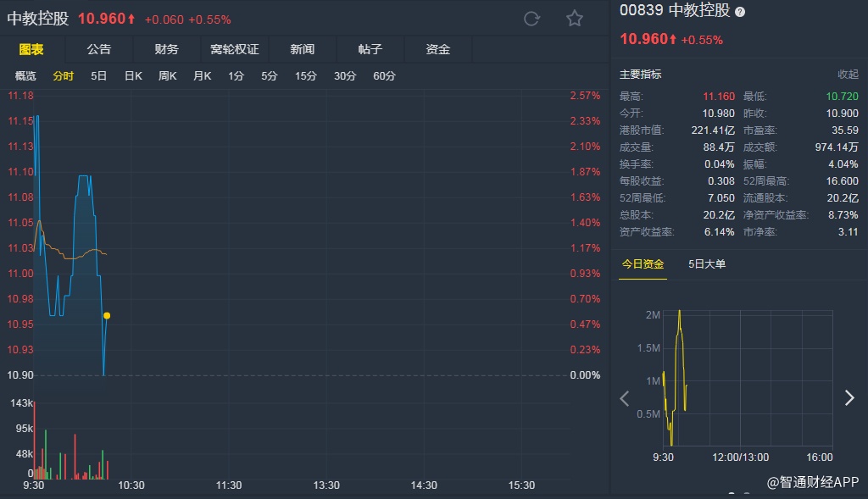Image resolution: width=868 pixels, height=499 pixels.
Task: Select the 周K chart period
Action: pos(167,76)
